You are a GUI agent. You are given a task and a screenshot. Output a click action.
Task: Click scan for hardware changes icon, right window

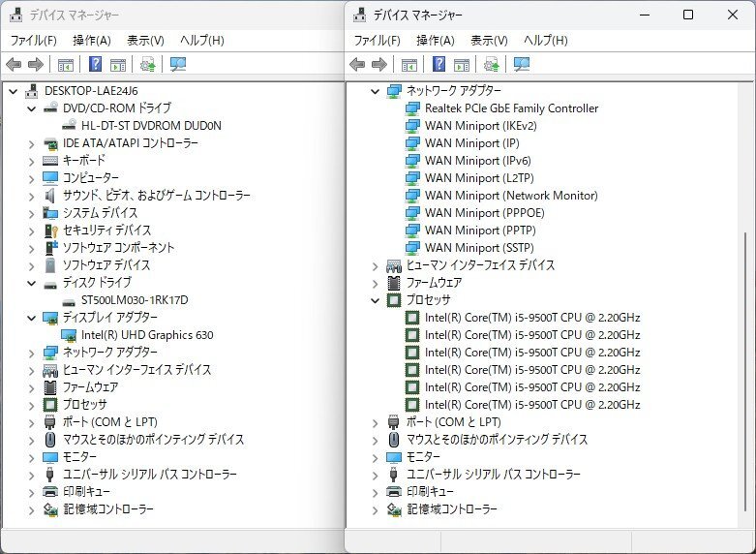click(x=522, y=64)
